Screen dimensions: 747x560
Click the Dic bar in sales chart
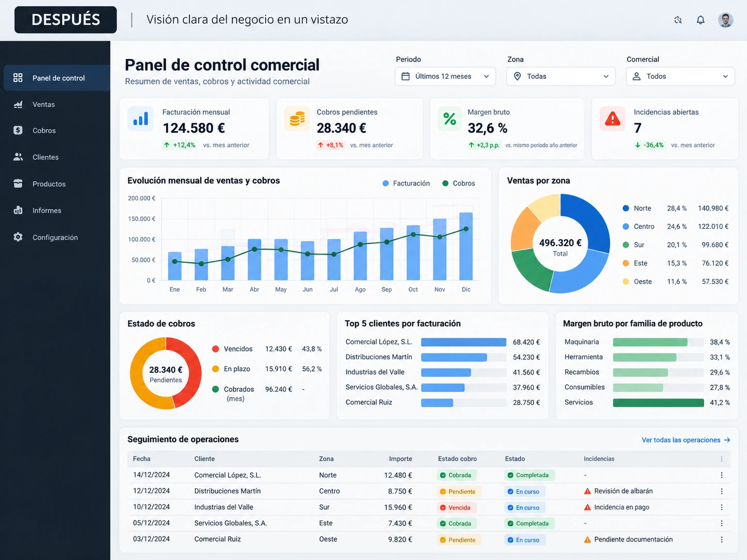click(466, 246)
